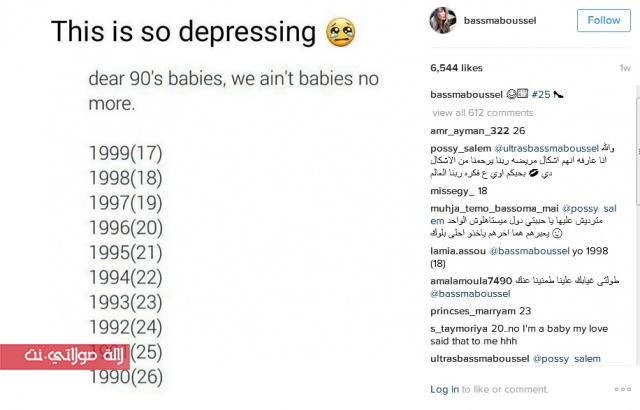Image resolution: width=640 pixels, height=410 pixels.
Task: Open the bassmaboussel profile avatar
Action: [444, 20]
